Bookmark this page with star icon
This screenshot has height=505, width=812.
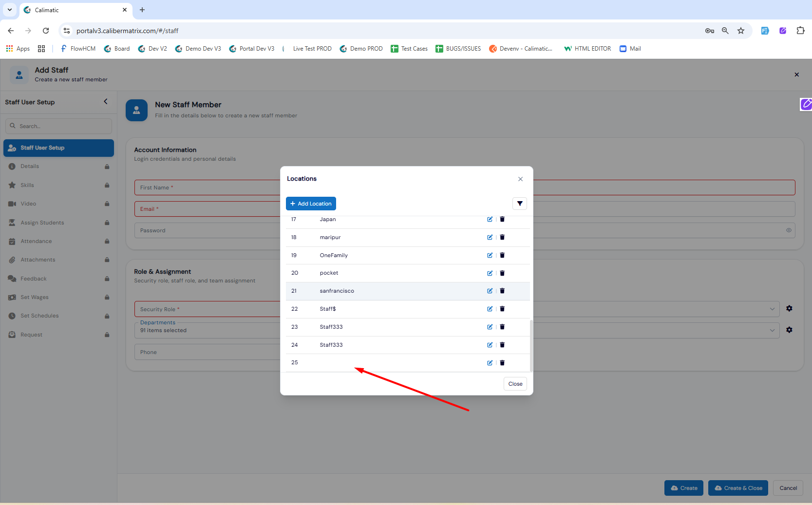point(741,31)
